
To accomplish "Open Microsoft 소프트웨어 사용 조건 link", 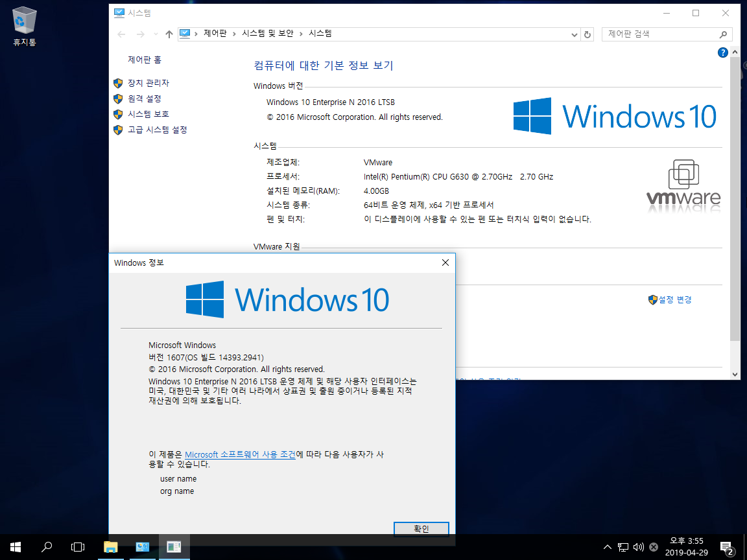I will click(240, 455).
